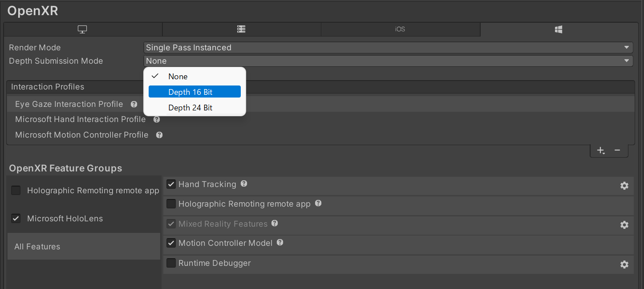The image size is (644, 289).
Task: Disable the Microsoft HoloLens feature group
Action: coord(16,219)
